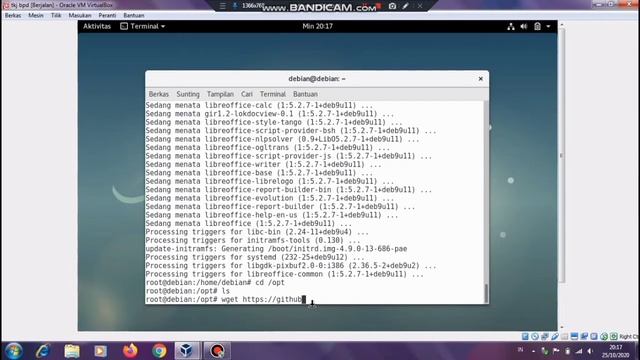Open Internet Explorer from taskbar
640x360 pixels.
coord(42,351)
